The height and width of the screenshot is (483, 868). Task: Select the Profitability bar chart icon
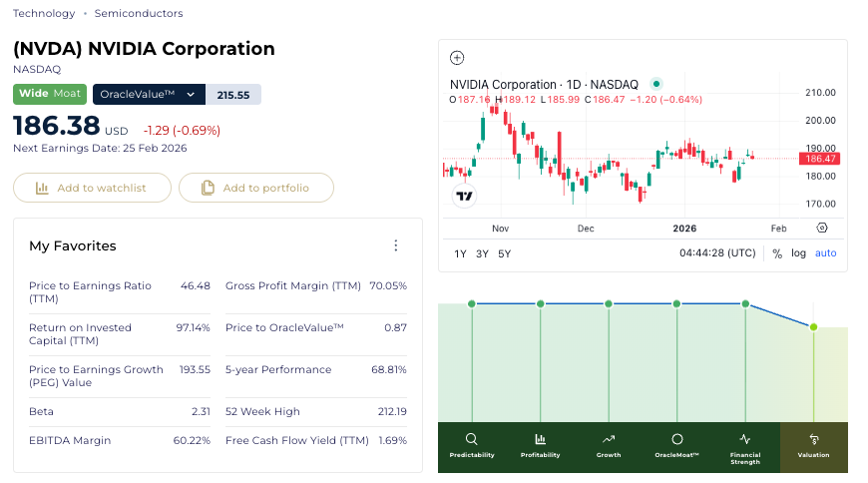540,439
